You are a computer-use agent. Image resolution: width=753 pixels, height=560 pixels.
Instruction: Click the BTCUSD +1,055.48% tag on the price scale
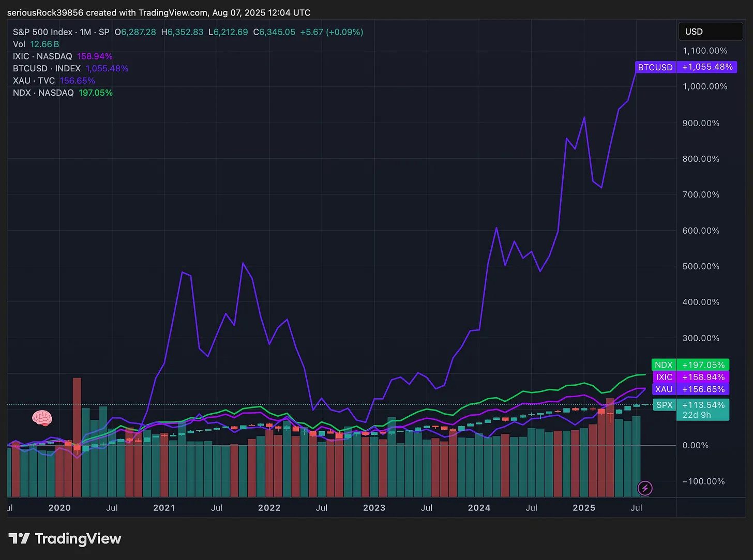(x=686, y=67)
